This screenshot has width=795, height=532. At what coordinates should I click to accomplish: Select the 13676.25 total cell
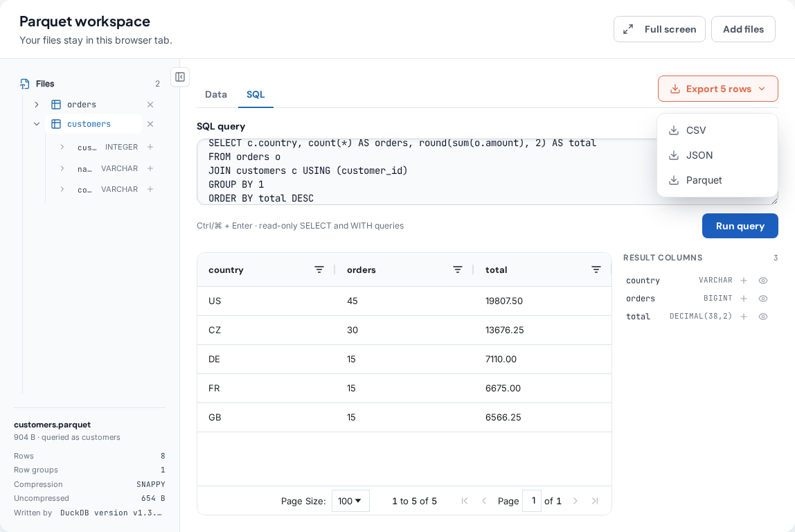[542, 330]
